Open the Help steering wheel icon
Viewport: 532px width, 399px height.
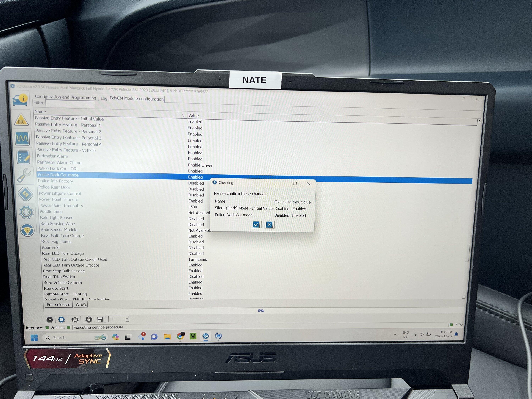coord(27,230)
